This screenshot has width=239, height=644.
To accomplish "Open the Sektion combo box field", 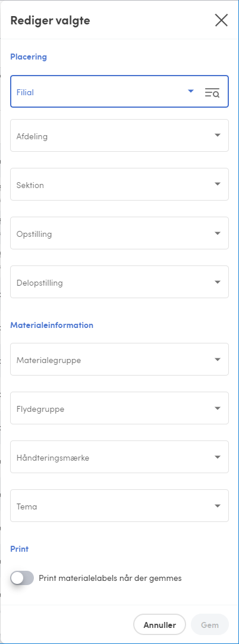I will 119,185.
